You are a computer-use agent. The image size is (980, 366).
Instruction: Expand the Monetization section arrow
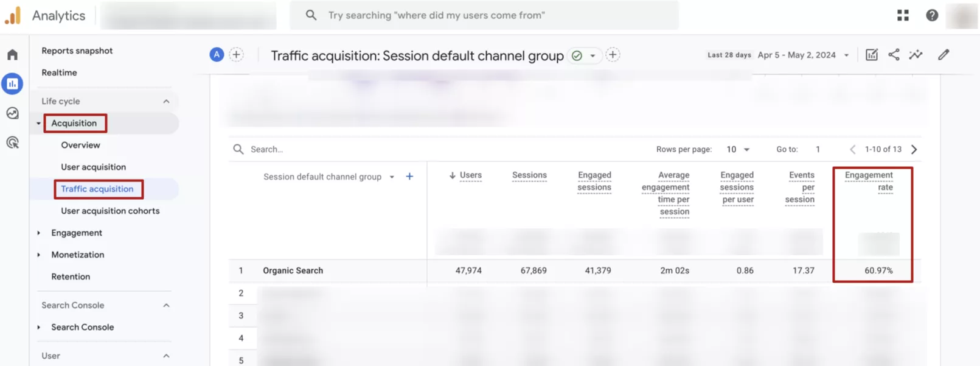38,255
